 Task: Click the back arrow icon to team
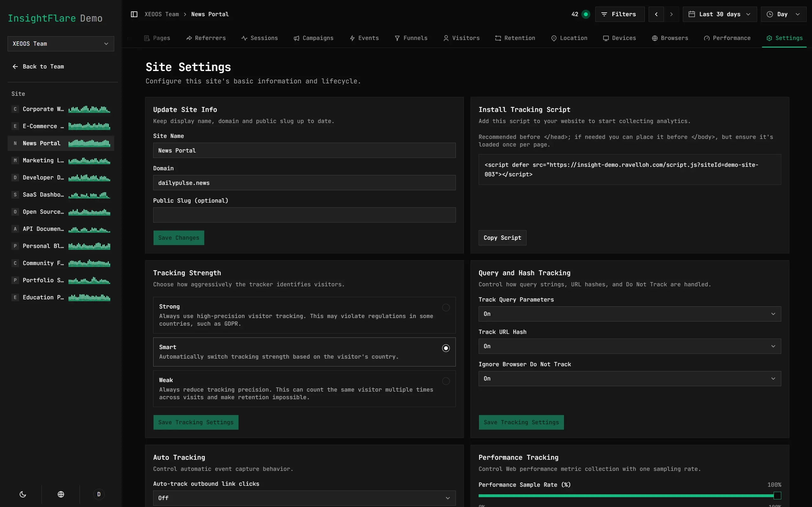click(x=15, y=66)
